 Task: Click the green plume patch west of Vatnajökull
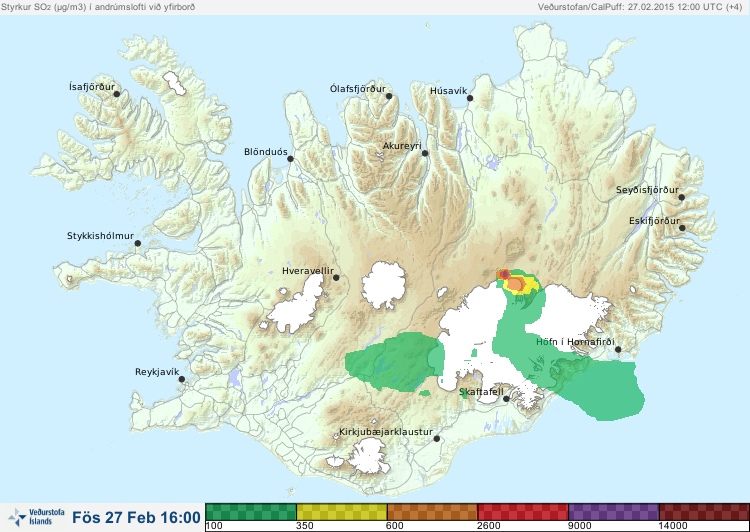click(395, 362)
